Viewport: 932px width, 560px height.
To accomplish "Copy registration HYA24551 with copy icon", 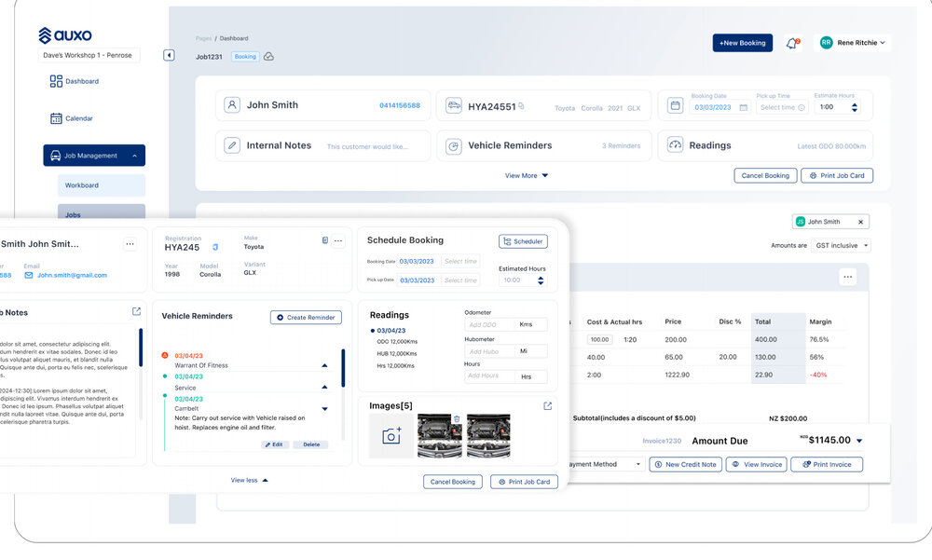I will pos(521,106).
